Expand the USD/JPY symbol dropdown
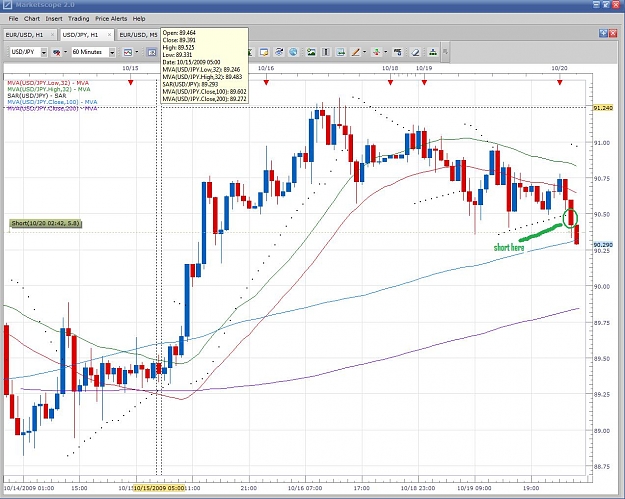This screenshot has width=625, height=499. pyautogui.click(x=44, y=52)
